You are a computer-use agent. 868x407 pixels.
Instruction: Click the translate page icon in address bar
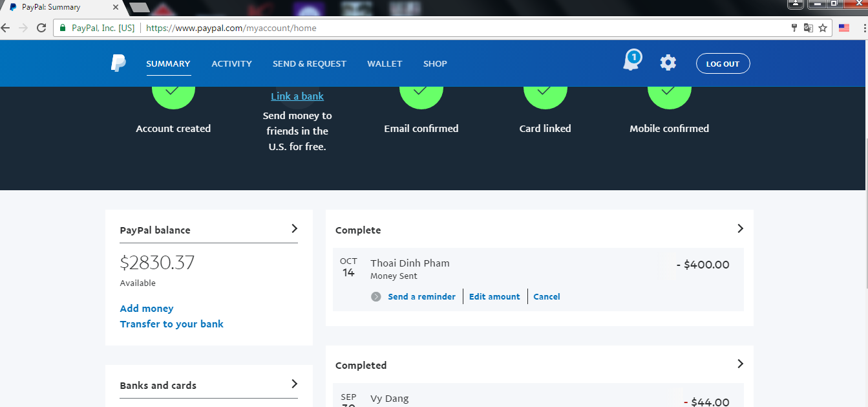click(x=809, y=28)
